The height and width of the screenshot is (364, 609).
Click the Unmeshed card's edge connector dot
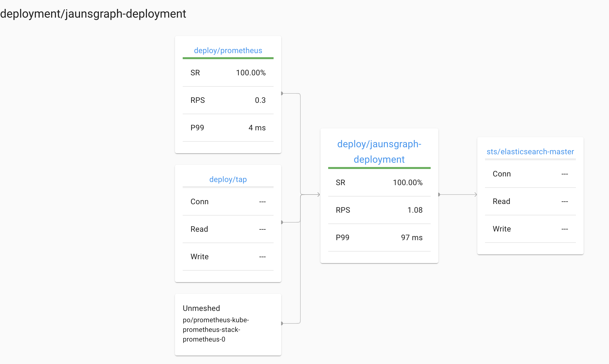[282, 323]
